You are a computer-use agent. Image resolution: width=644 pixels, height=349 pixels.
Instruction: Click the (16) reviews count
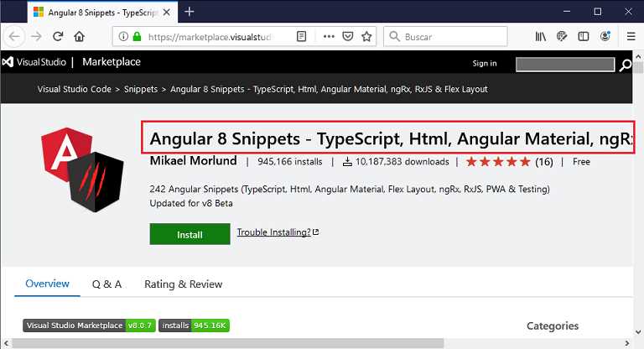[543, 162]
